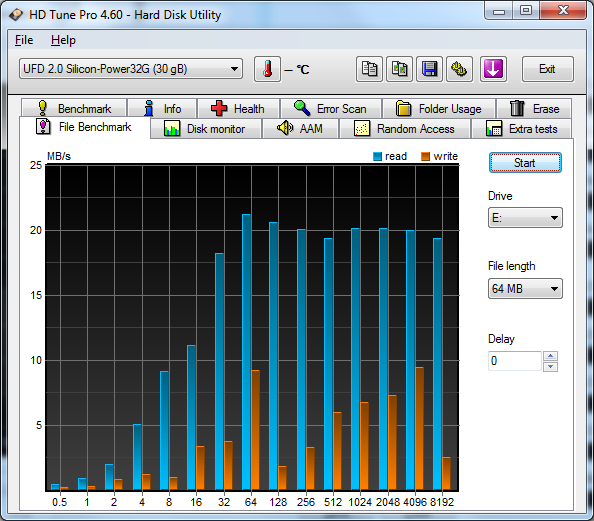Open the File menu
This screenshot has height=521, width=594.
(x=24, y=40)
